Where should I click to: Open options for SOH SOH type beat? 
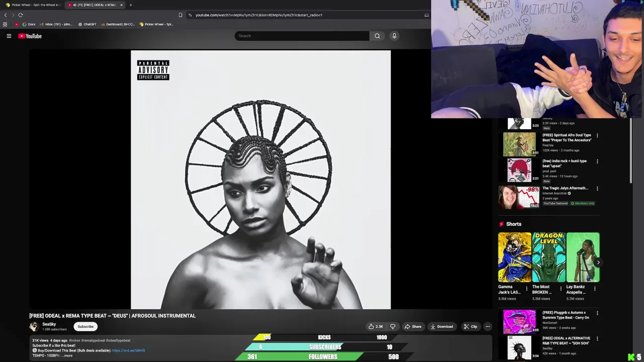point(597,339)
